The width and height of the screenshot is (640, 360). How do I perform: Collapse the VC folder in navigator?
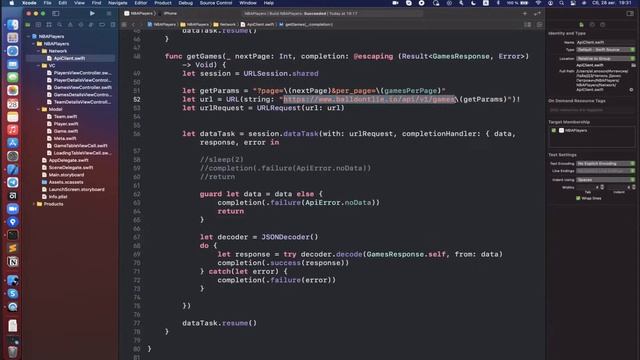point(39,66)
